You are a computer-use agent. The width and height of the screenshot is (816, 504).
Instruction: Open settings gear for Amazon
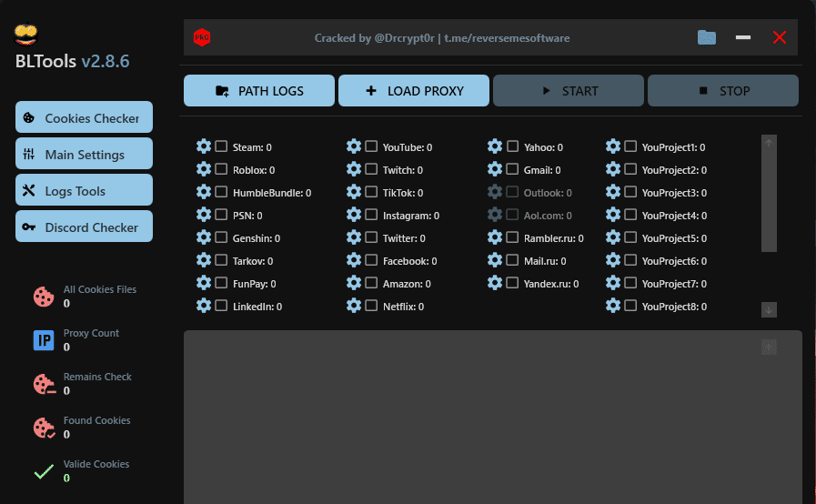[x=354, y=283]
